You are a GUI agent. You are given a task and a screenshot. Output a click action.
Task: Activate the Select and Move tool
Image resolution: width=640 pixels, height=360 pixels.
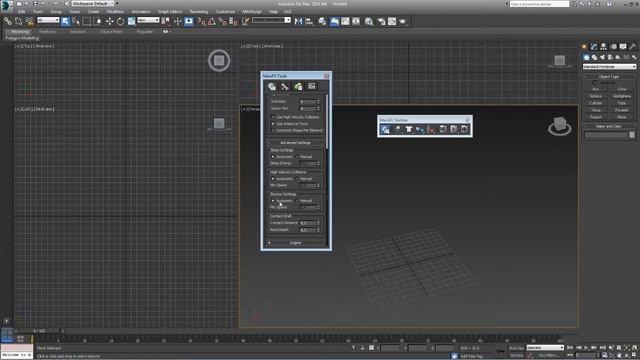(x=109, y=21)
